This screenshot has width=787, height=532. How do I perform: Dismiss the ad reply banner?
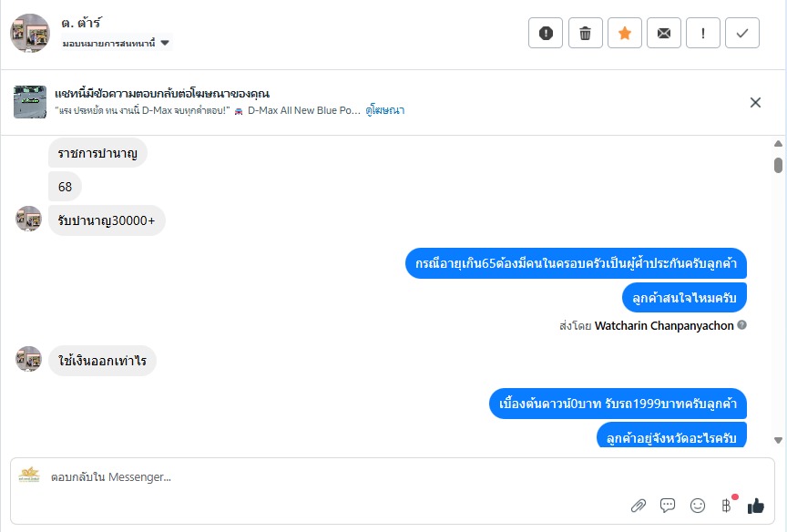click(x=755, y=103)
